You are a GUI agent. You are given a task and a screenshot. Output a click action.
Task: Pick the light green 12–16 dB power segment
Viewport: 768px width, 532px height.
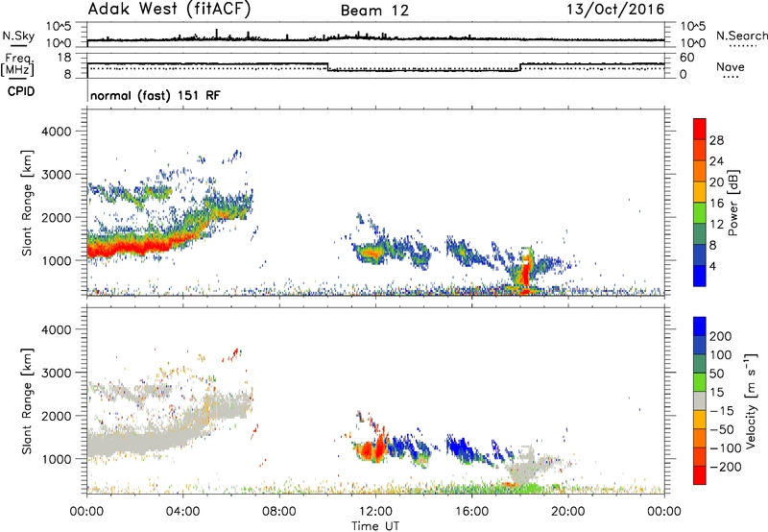tap(700, 212)
